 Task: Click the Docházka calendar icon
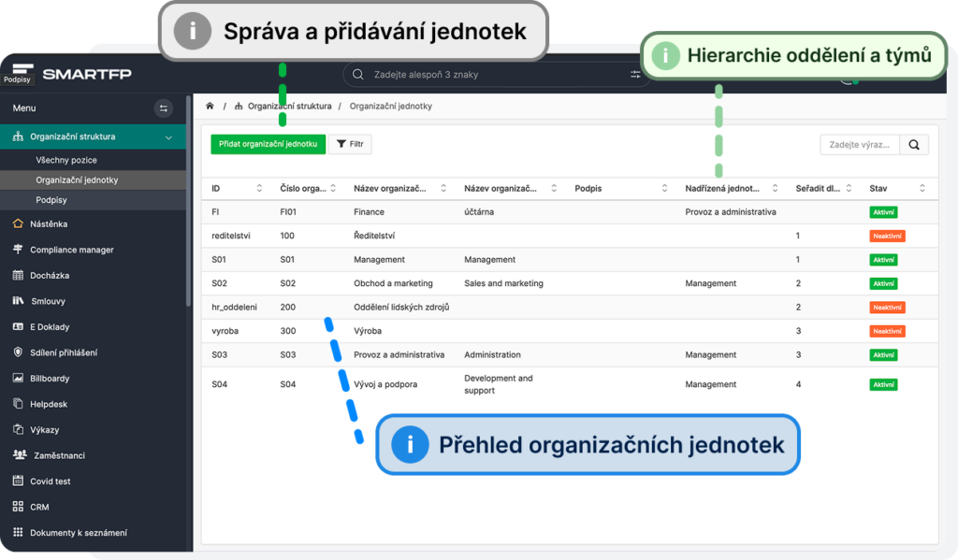coord(18,275)
